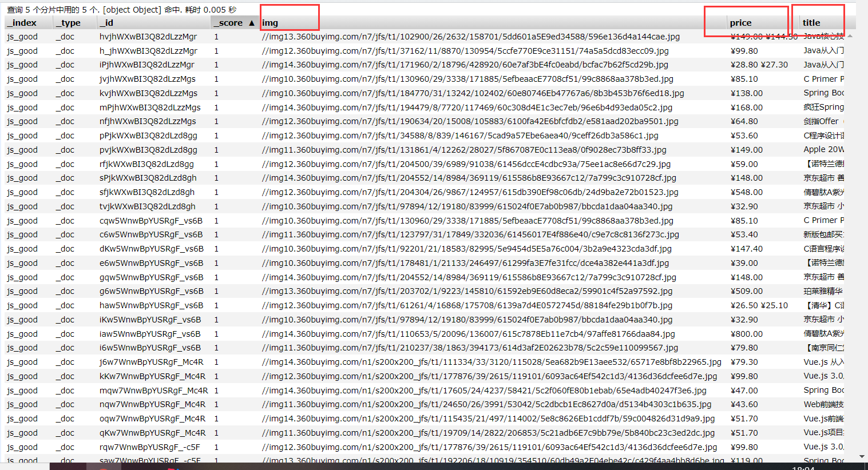Click price ¥79.80 cell
The image size is (868, 470).
click(744, 348)
